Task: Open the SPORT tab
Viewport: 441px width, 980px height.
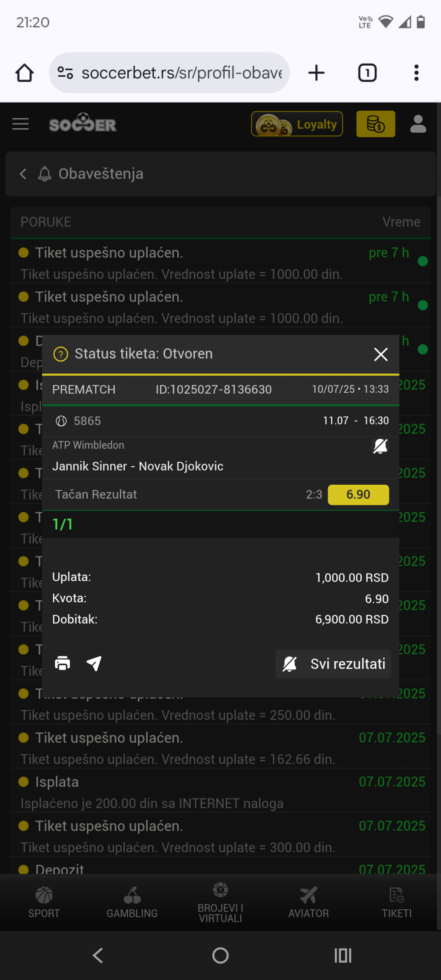Action: (x=44, y=902)
